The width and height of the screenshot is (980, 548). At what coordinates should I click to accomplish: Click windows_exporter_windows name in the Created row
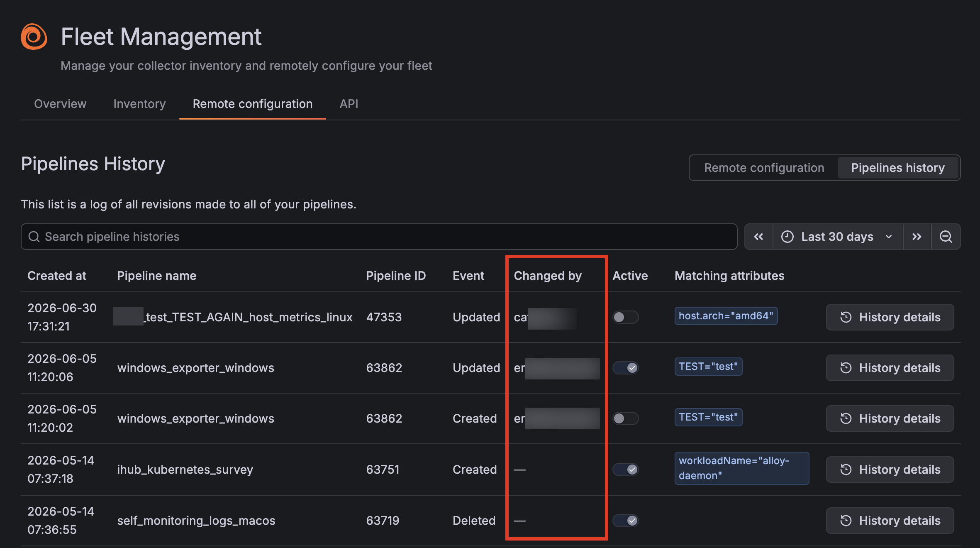pos(195,418)
